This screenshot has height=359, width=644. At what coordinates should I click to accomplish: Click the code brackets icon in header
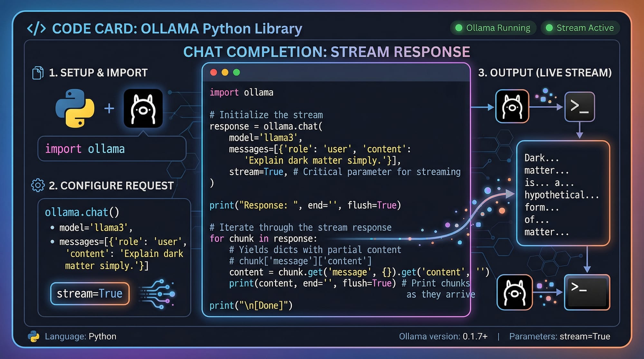(36, 29)
